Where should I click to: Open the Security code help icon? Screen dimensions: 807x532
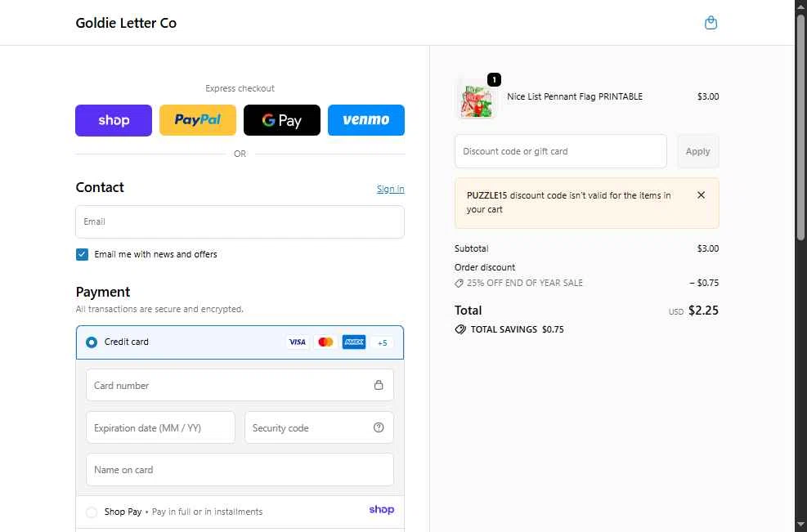pos(379,427)
